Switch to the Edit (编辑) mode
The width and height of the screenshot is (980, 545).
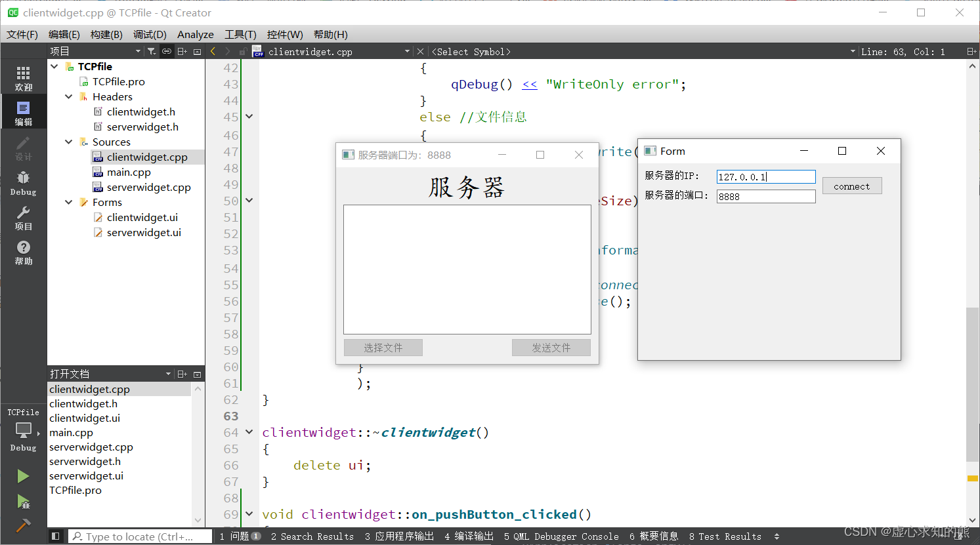pyautogui.click(x=23, y=113)
